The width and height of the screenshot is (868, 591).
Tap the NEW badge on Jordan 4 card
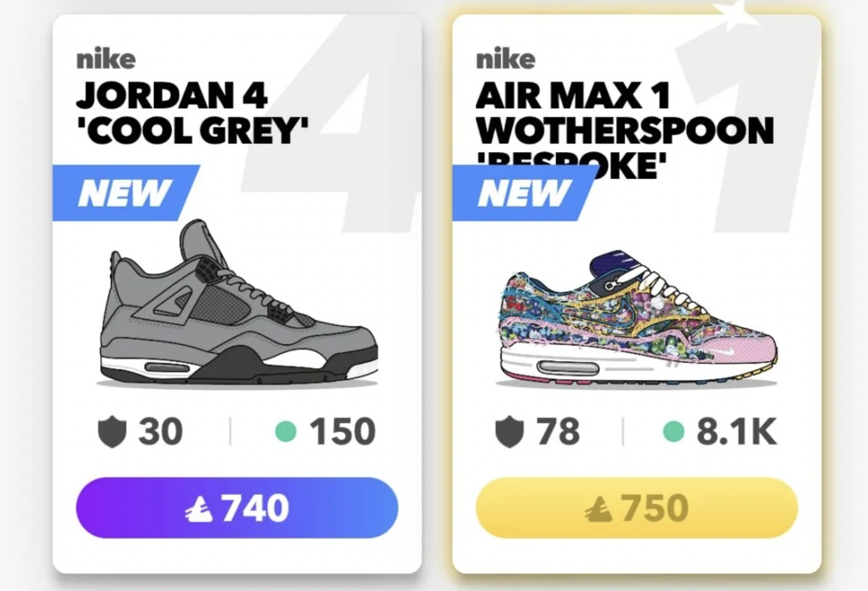[x=124, y=193]
